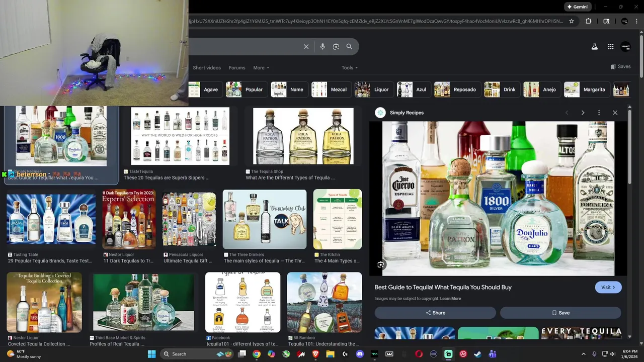Viewport: 644px width, 362px height.
Task: Open Roca Patron bottles thumbnail
Action: (x=303, y=136)
